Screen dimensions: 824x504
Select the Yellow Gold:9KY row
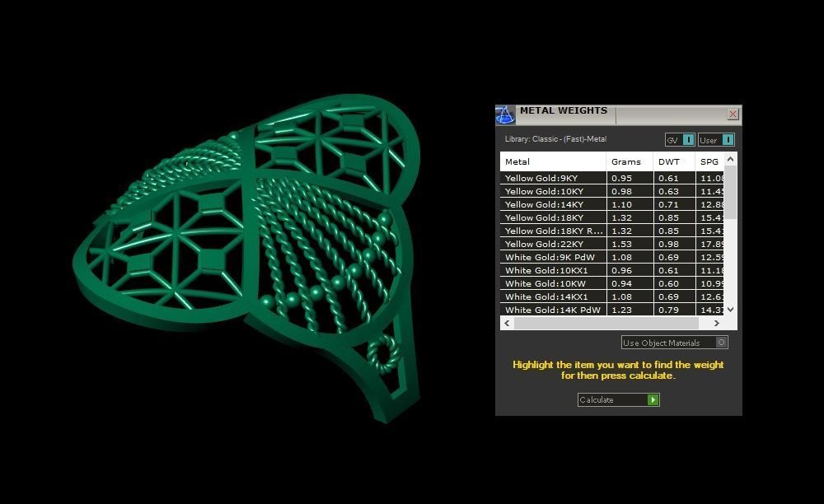click(x=611, y=178)
